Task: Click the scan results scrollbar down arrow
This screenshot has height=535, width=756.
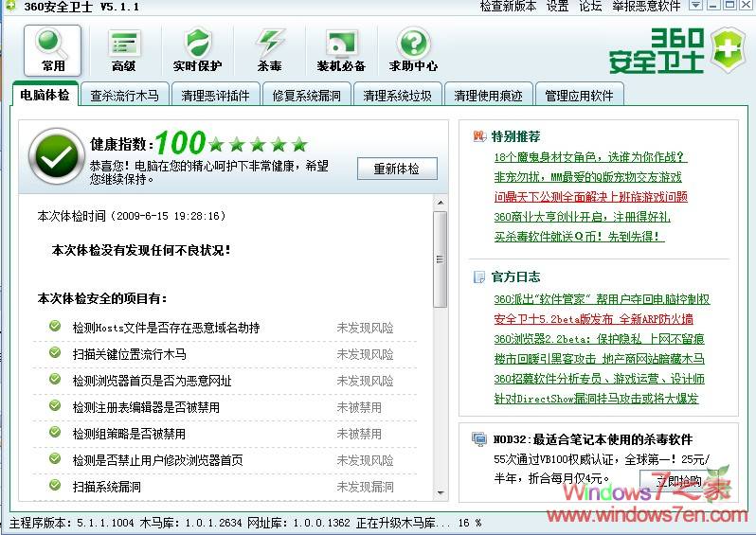Action: [x=441, y=492]
